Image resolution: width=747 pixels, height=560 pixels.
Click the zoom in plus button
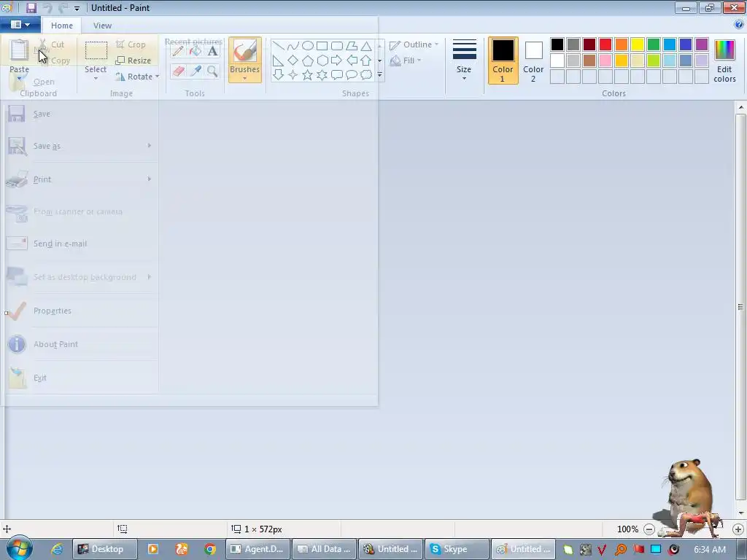738,529
